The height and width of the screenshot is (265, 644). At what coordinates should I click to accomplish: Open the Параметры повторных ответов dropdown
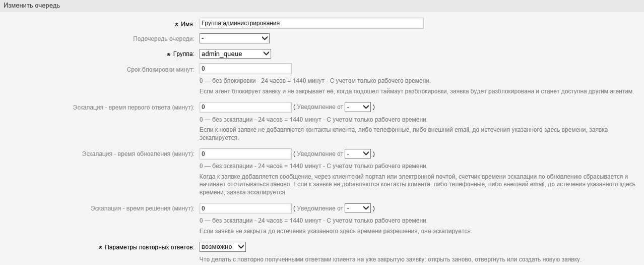[x=223, y=247]
